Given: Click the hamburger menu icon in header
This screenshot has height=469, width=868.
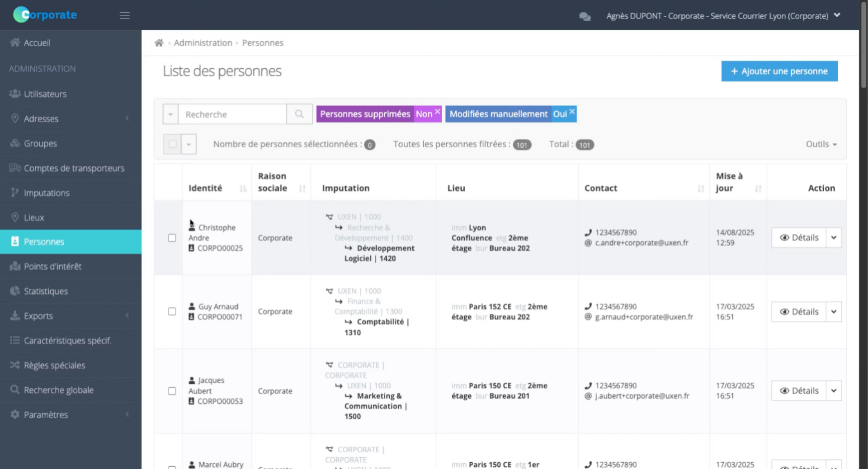Looking at the screenshot, I should [125, 15].
